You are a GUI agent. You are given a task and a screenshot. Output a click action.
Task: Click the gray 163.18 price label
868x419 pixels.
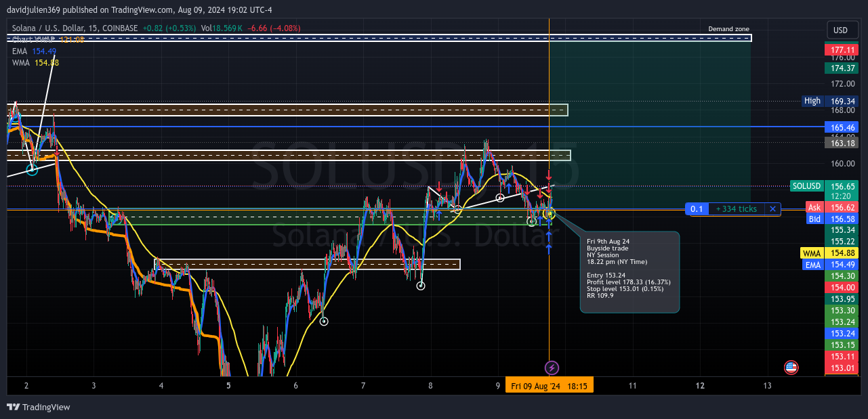tap(842, 143)
